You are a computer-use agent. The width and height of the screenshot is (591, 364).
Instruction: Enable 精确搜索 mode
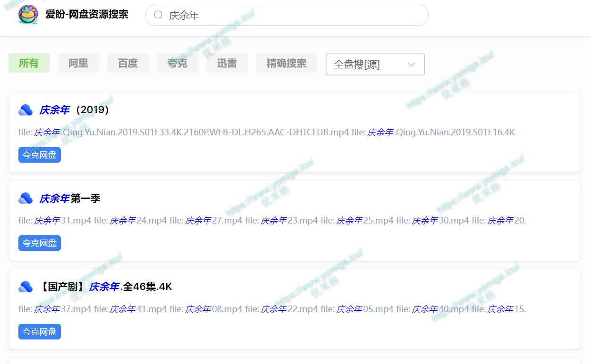[287, 63]
